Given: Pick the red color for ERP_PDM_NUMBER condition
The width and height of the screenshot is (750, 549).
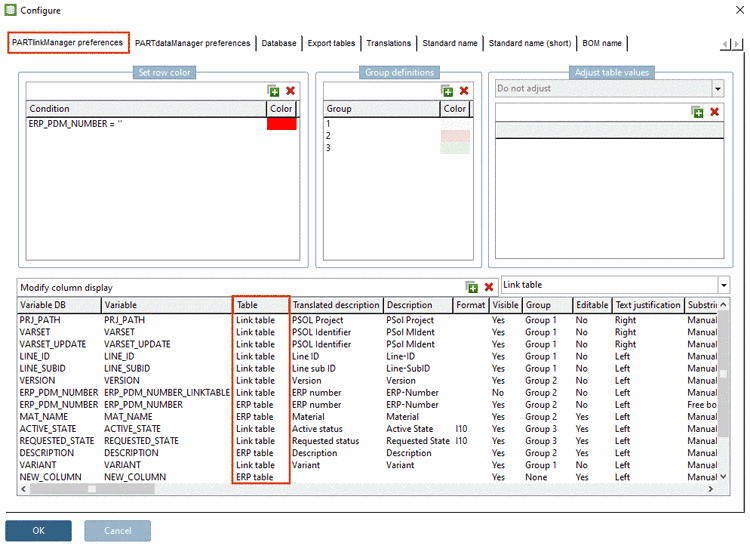Looking at the screenshot, I should coord(281,124).
